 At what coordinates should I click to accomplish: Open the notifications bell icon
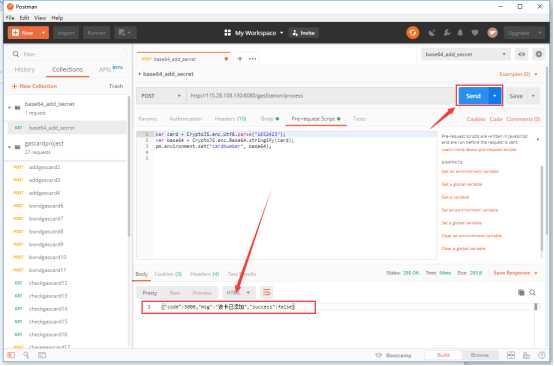point(460,33)
